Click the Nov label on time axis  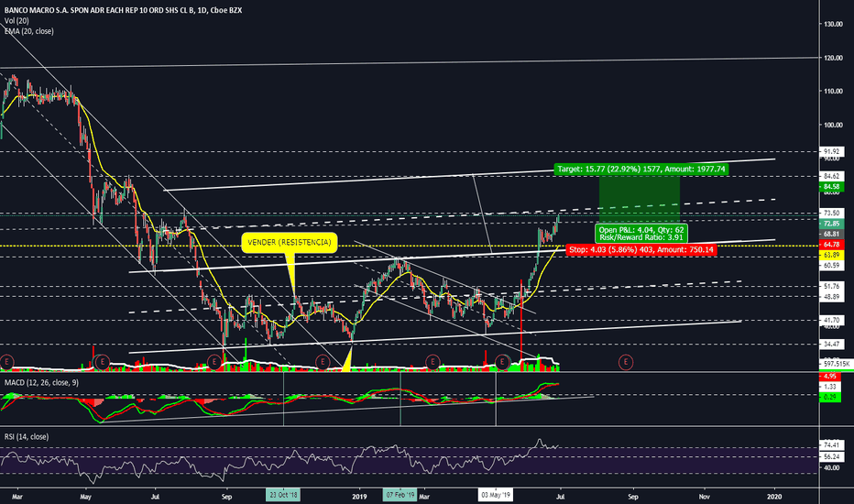705,497
